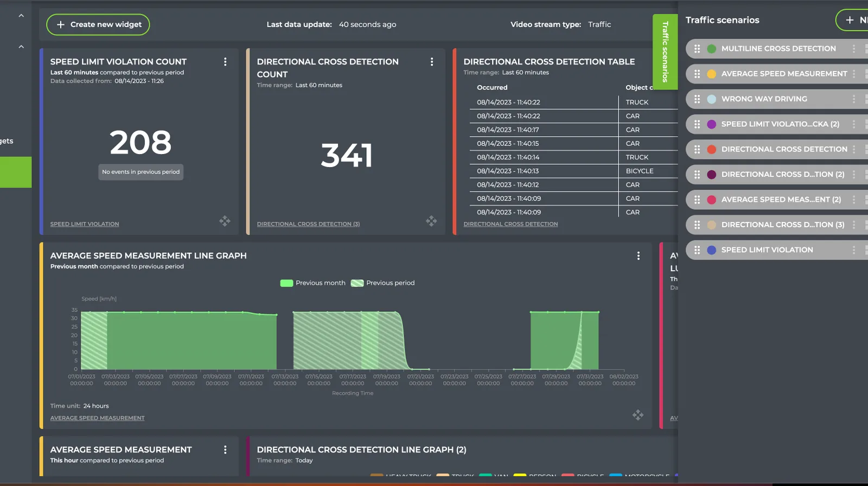Open options dots for Speed Limit Violation scenario
Screen dimensions: 868x486
[x=854, y=250]
